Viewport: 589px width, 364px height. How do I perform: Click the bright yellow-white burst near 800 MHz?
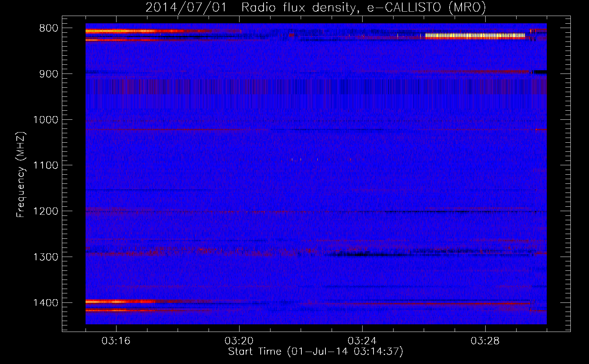pos(475,36)
